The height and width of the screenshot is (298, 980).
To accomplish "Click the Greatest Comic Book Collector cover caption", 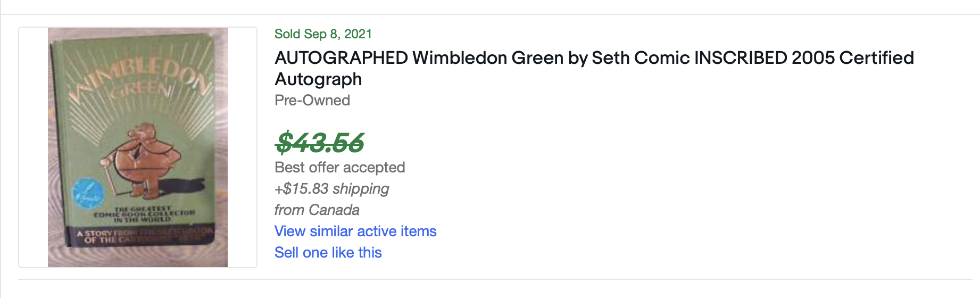I will pos(144,213).
